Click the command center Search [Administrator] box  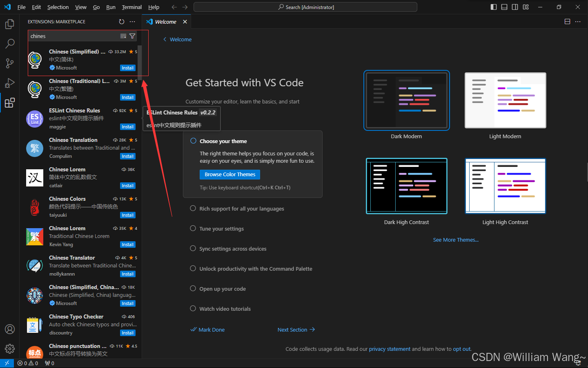305,7
